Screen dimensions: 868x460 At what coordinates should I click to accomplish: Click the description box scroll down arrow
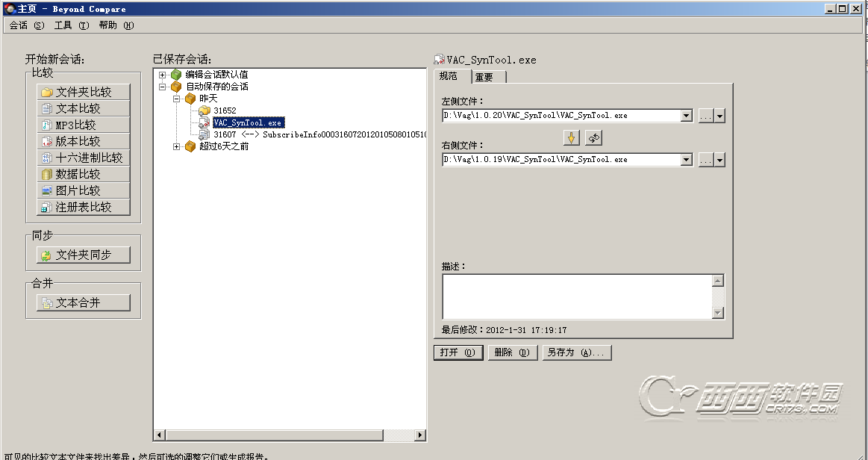point(718,313)
